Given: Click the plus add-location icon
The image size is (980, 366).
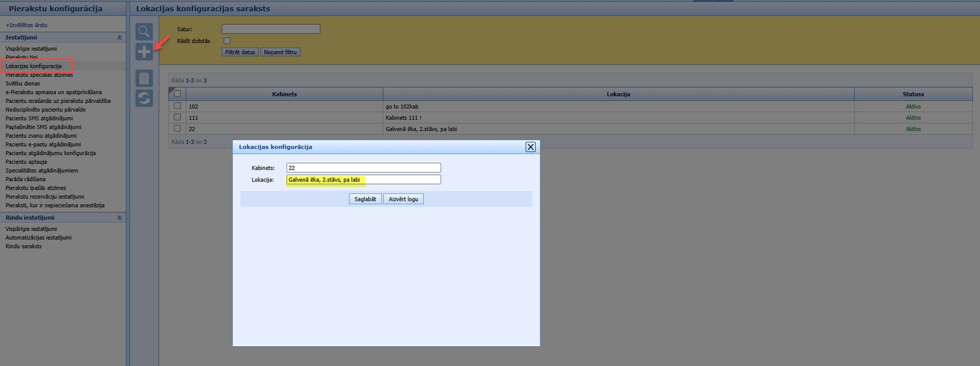Looking at the screenshot, I should pyautogui.click(x=144, y=52).
